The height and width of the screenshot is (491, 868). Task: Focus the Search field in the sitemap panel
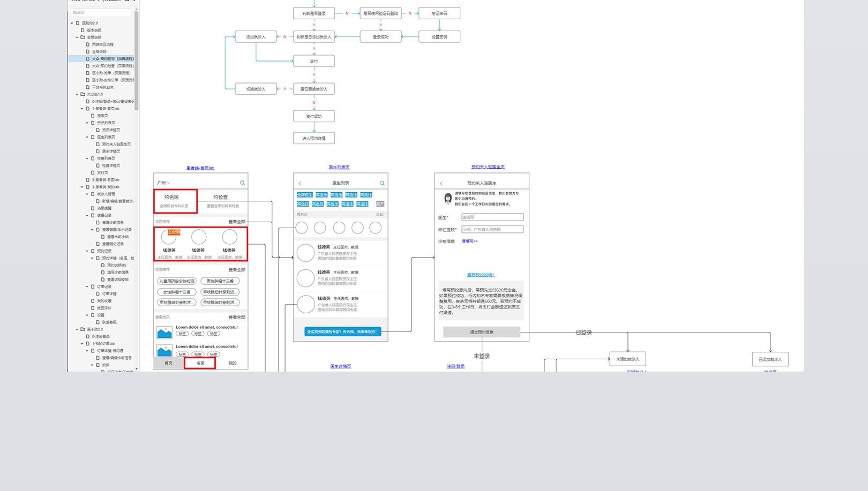101,12
